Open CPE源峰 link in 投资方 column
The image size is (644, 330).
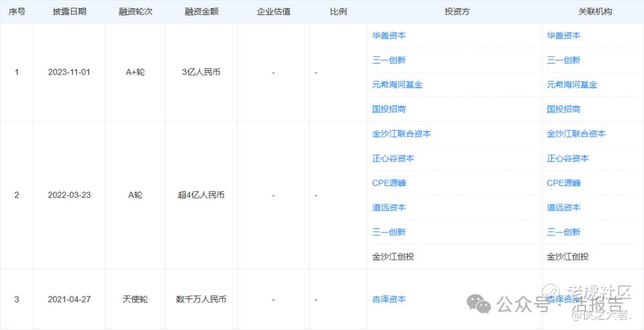tap(389, 183)
